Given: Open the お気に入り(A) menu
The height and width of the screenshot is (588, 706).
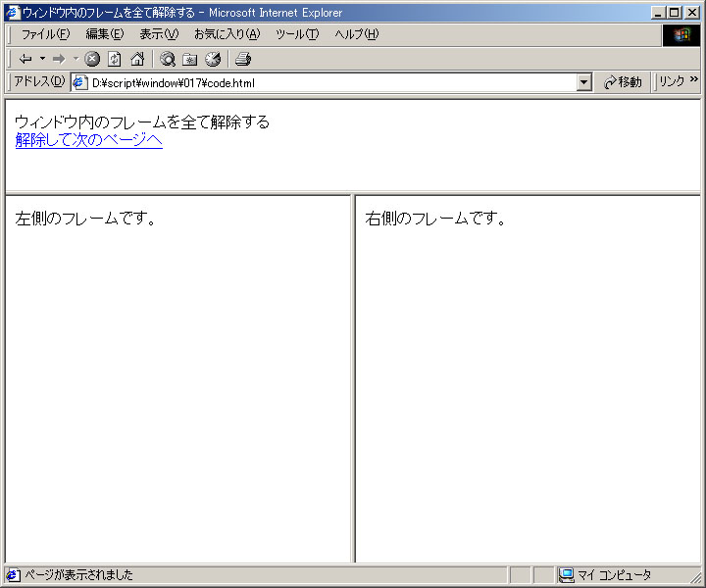Looking at the screenshot, I should click(227, 34).
